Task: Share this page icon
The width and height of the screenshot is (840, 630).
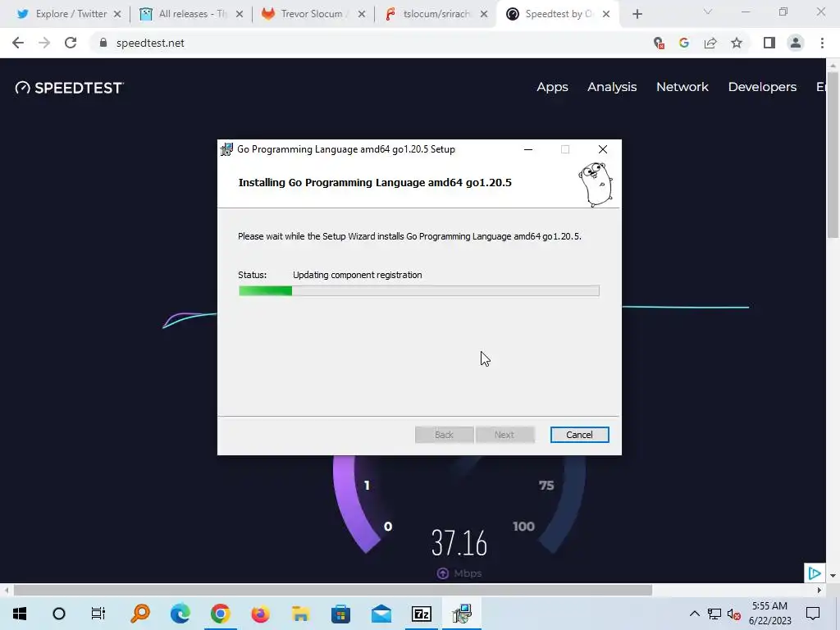Action: (x=710, y=43)
